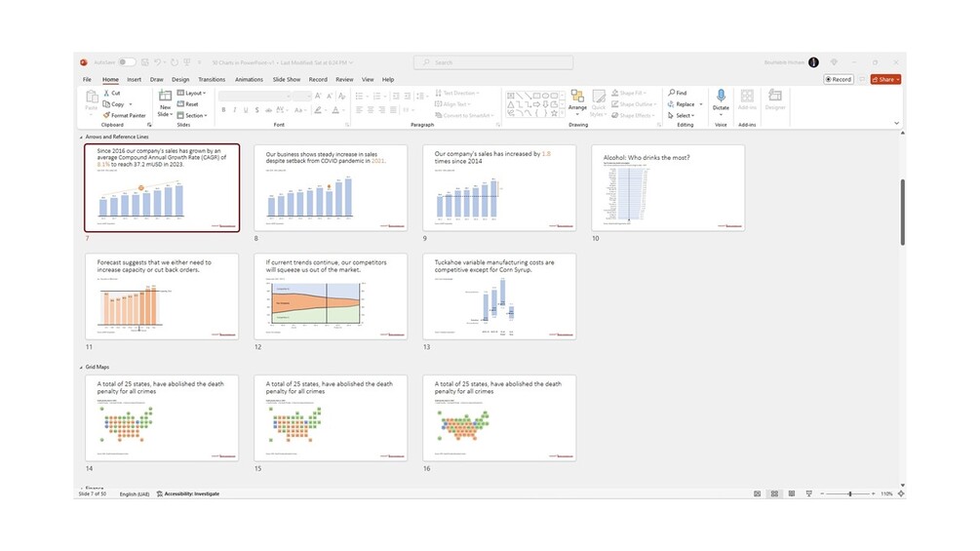Screen dimensions: 980x551
Task: Select slide 10 Alcohol thumbnail
Action: coord(668,188)
